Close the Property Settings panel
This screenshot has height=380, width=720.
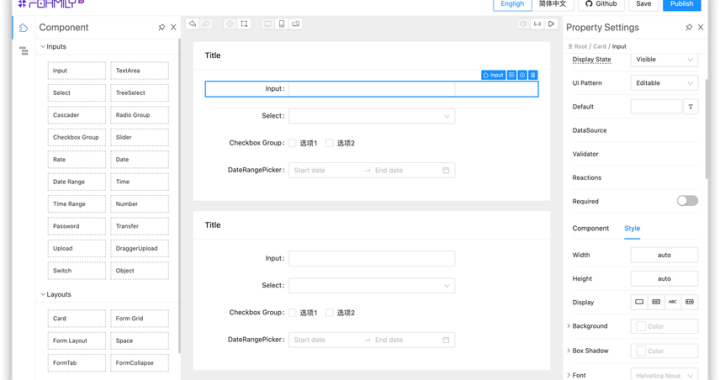click(701, 27)
